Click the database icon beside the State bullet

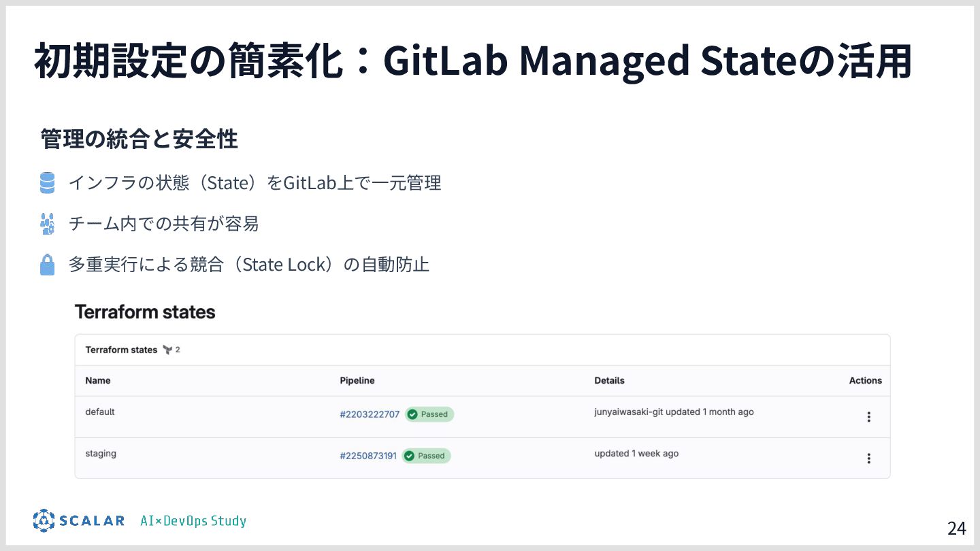point(47,183)
